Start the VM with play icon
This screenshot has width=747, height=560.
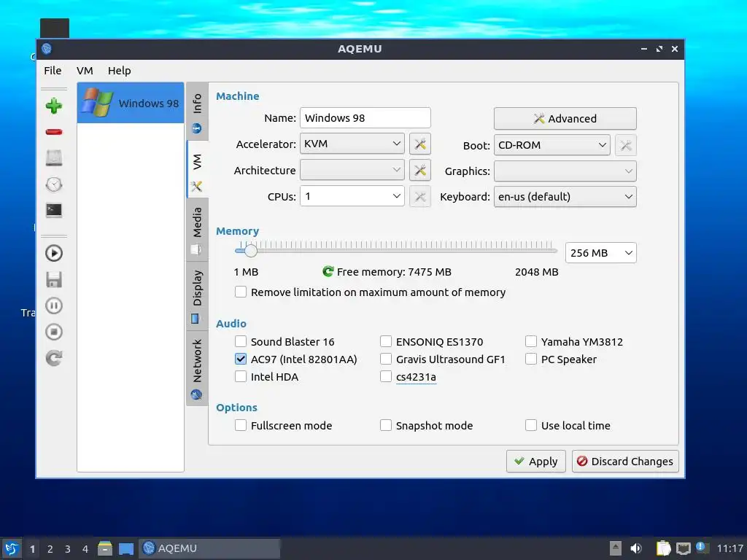click(x=54, y=253)
